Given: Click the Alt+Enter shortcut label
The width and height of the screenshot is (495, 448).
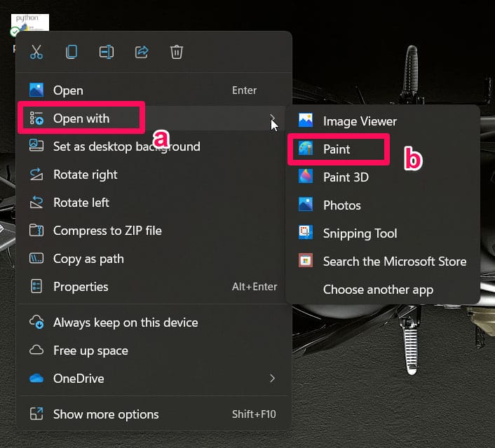Looking at the screenshot, I should pyautogui.click(x=255, y=287).
